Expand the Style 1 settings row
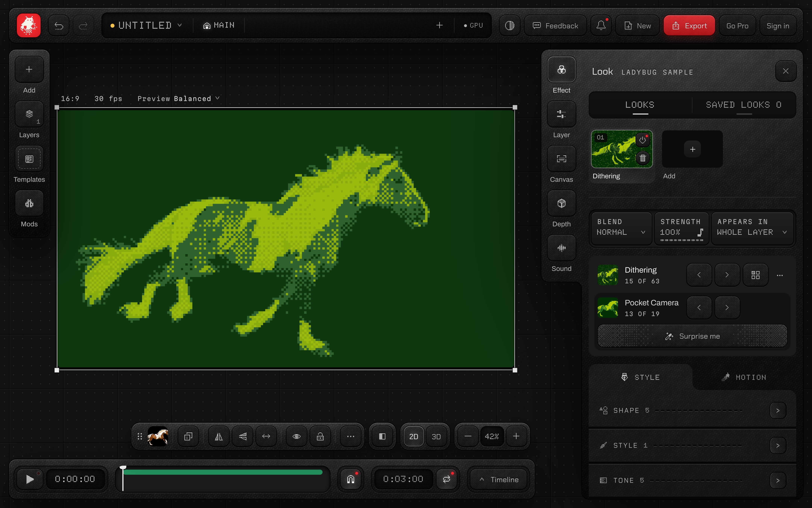The width and height of the screenshot is (812, 508). (x=692, y=446)
